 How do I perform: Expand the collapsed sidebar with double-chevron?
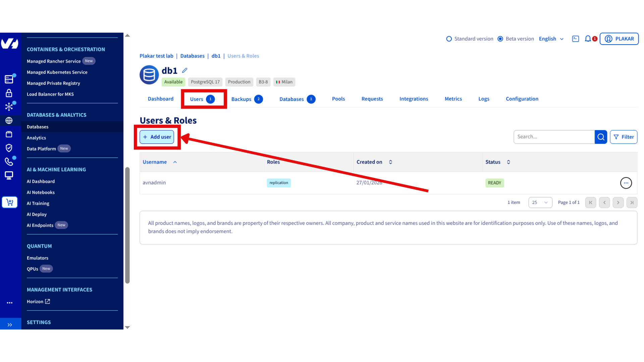click(9, 324)
